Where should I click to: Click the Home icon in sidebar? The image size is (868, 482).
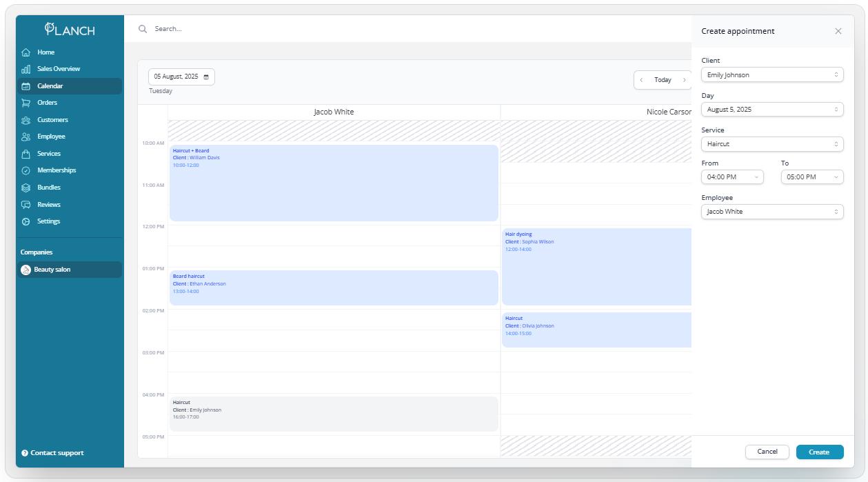26,52
